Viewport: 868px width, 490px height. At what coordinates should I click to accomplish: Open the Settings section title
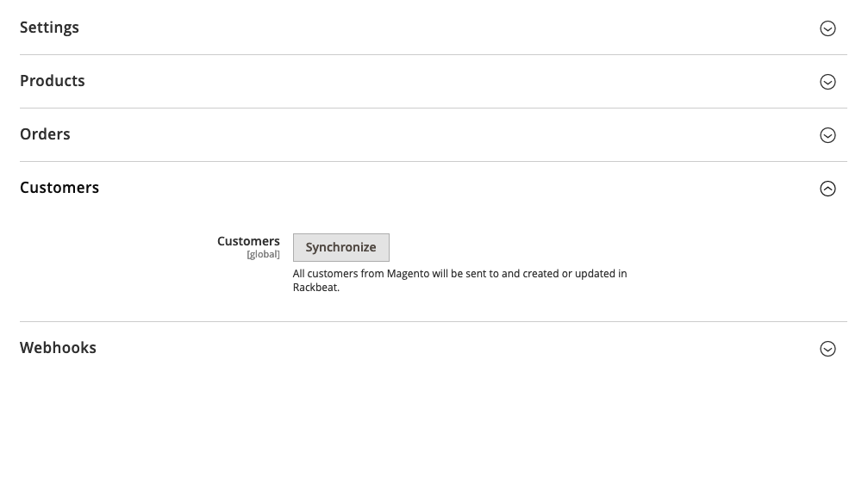pos(49,28)
